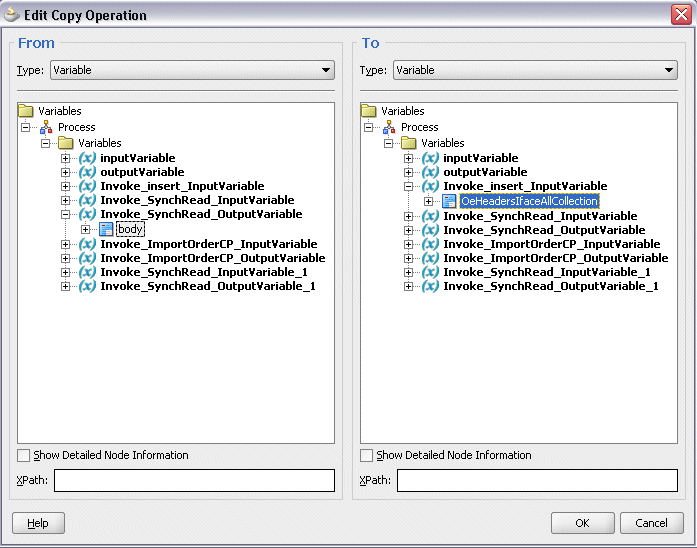Click the body part icon in From tree
The width and height of the screenshot is (697, 548).
point(106,229)
